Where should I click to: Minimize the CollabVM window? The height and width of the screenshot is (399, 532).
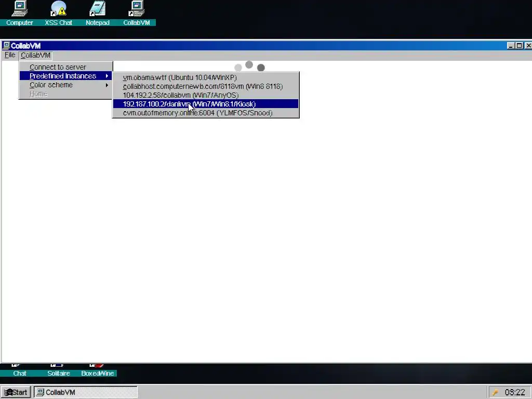(x=511, y=46)
